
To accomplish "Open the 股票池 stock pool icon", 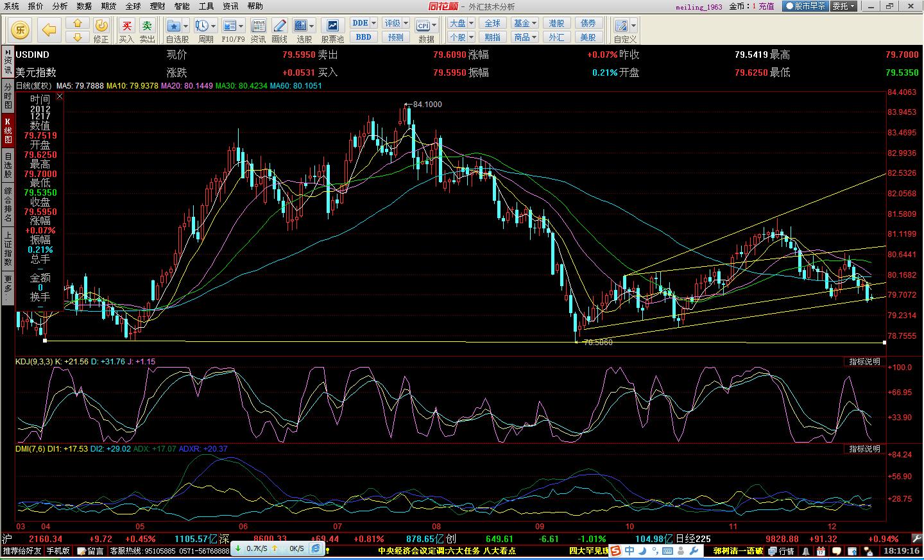I will (332, 26).
